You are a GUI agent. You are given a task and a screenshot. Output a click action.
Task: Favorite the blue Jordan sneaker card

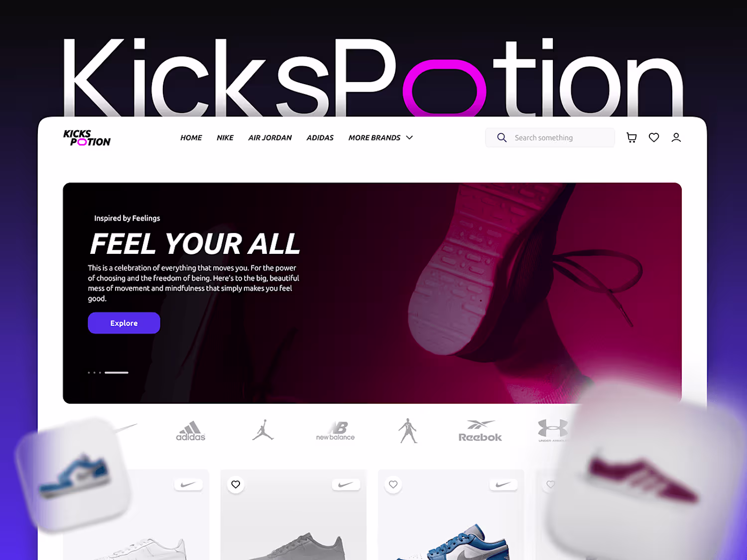[x=393, y=484]
